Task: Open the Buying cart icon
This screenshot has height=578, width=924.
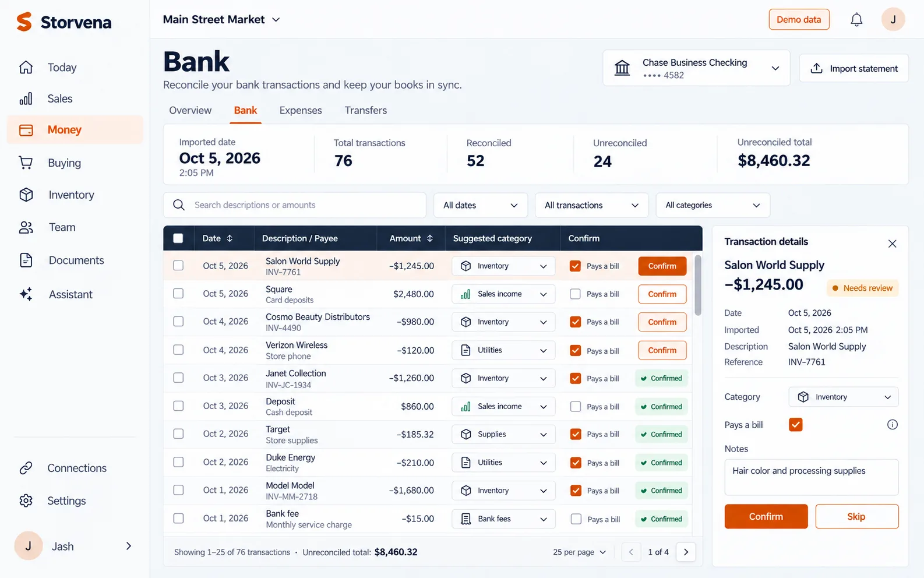Action: point(26,163)
